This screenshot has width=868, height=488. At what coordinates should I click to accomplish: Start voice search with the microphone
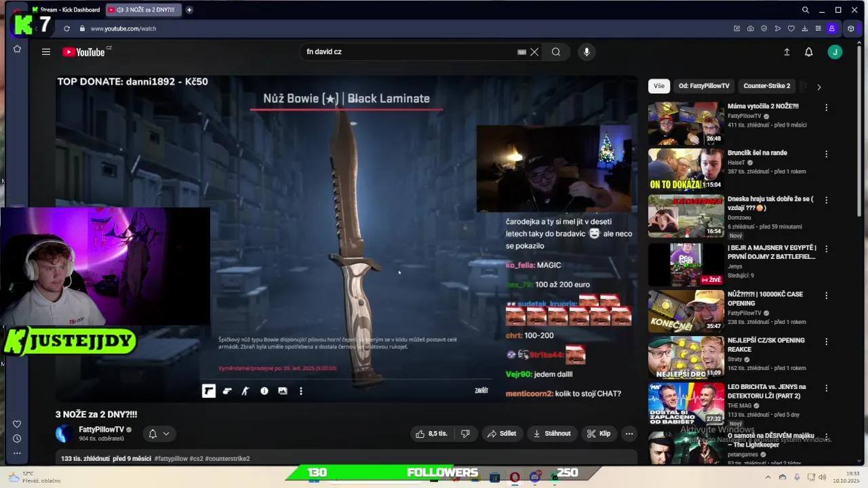tap(587, 52)
